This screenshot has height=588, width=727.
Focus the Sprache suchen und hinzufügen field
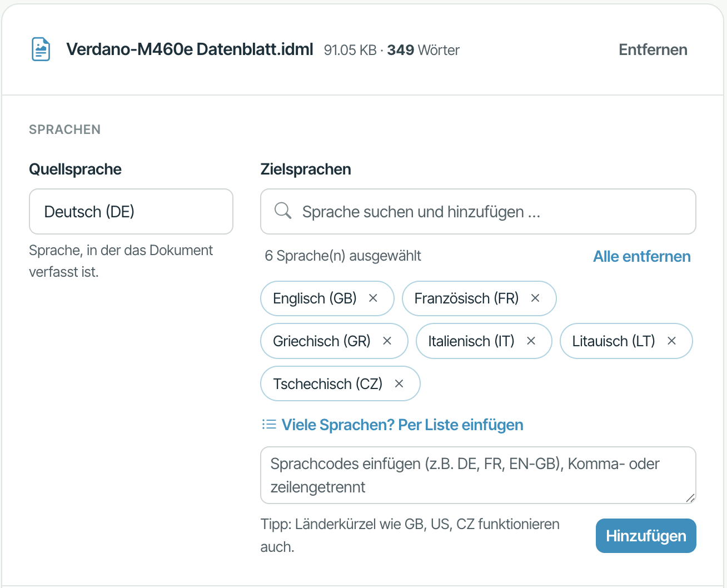click(478, 212)
